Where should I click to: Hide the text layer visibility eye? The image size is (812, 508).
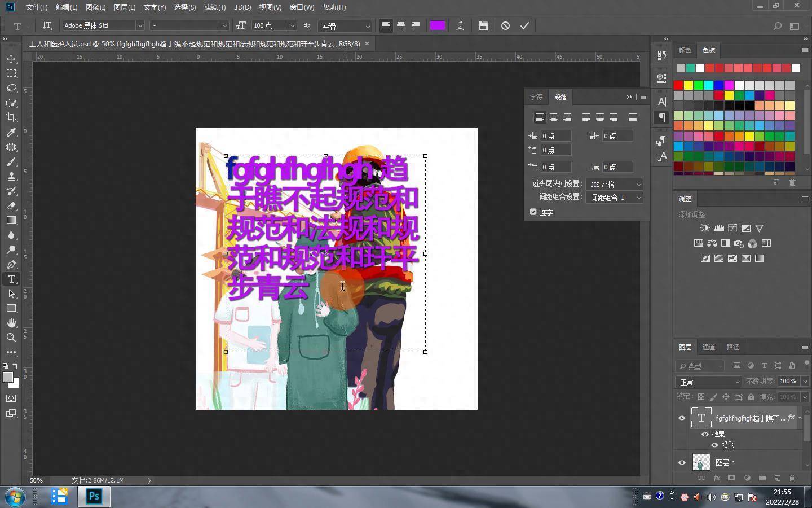pos(682,418)
